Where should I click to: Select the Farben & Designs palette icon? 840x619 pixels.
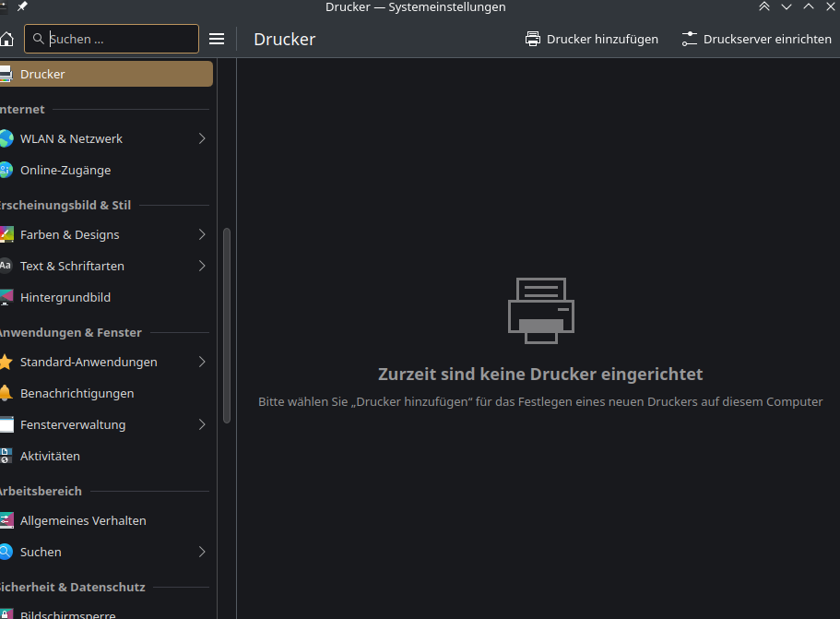[7, 234]
